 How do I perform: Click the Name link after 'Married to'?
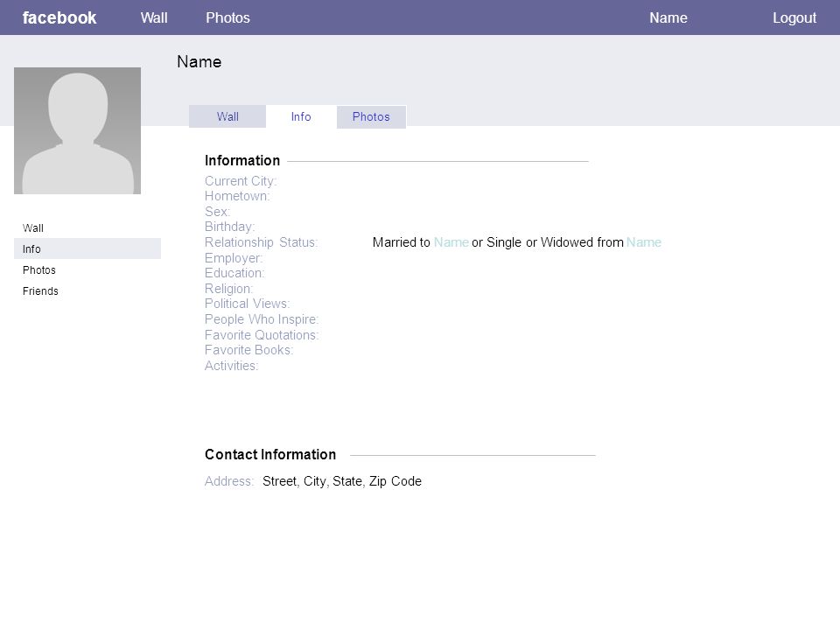[x=451, y=242]
